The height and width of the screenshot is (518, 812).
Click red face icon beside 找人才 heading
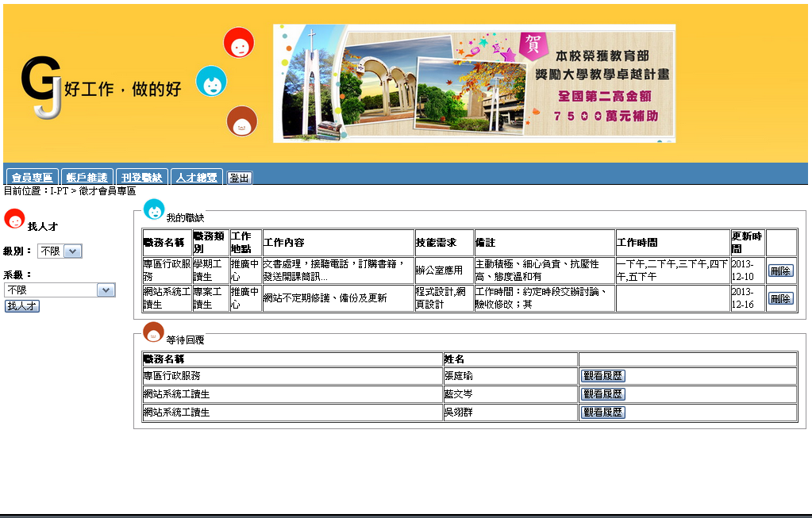(x=14, y=220)
